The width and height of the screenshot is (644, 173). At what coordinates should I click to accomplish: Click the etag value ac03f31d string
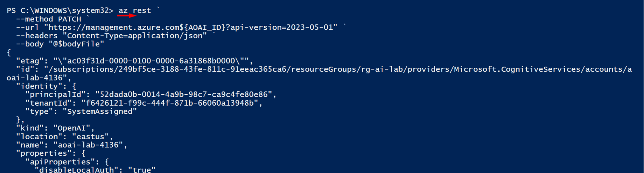point(151,61)
